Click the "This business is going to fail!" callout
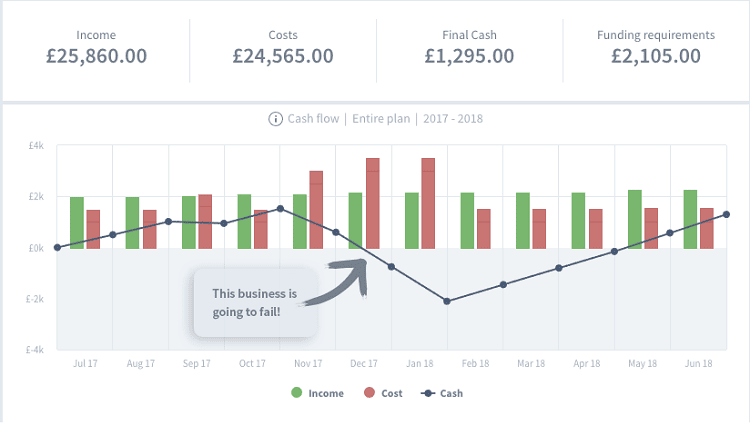 (x=255, y=303)
